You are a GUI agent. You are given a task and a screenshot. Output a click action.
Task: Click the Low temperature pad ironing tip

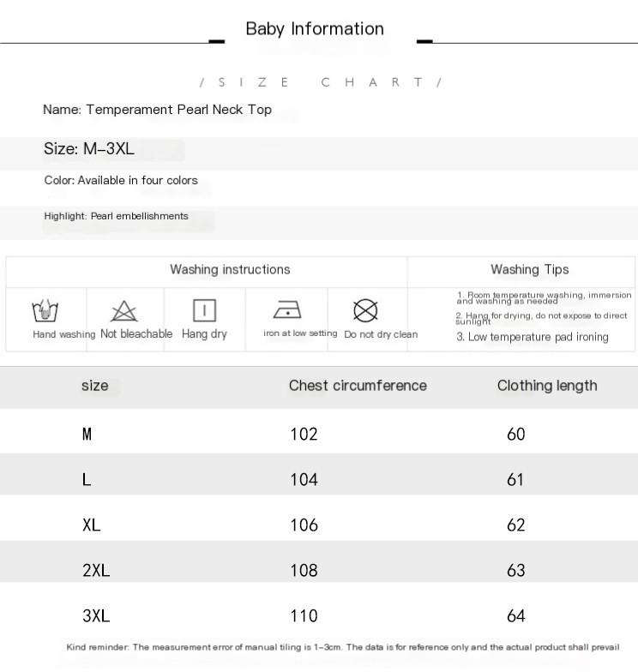tap(532, 338)
